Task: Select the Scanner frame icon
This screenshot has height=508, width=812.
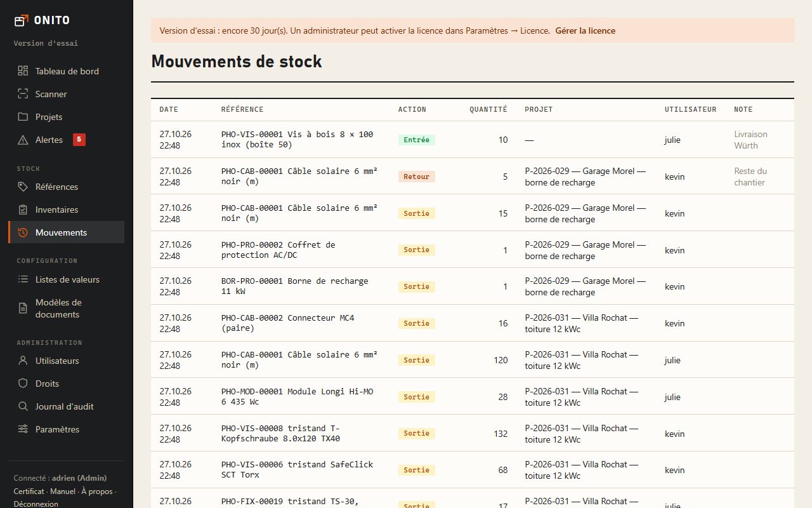Action: [x=23, y=94]
